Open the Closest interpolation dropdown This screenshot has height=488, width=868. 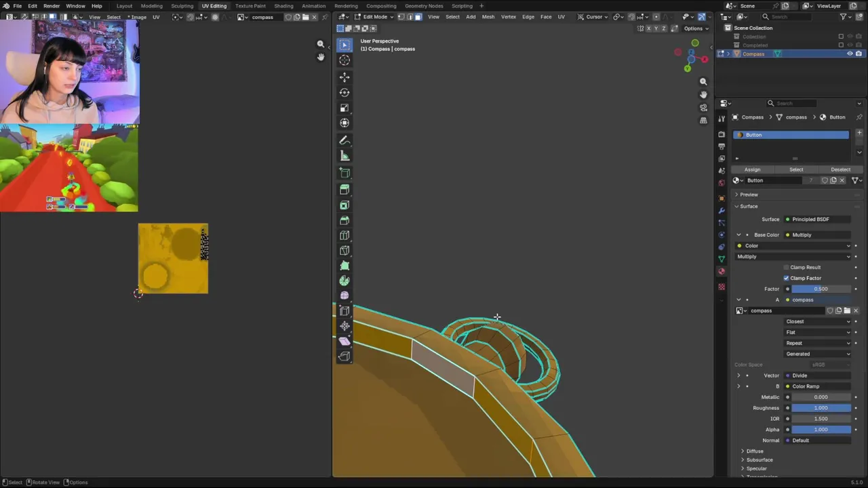[817, 321]
